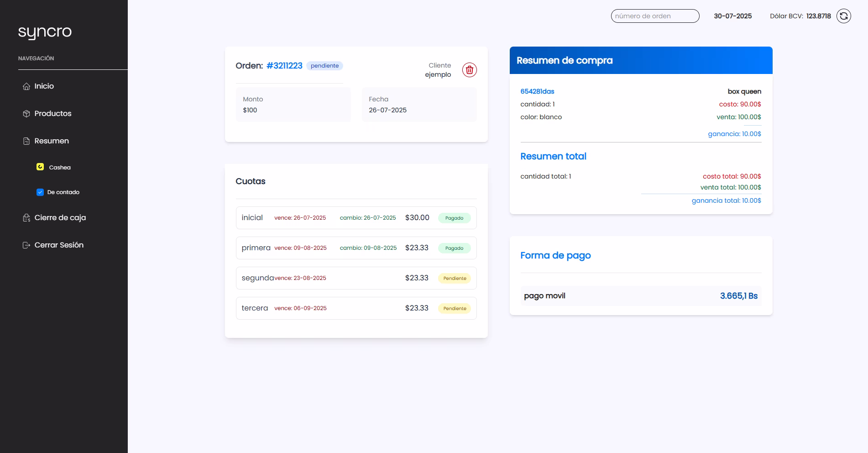This screenshot has width=868, height=453.
Task: Click vence: 23-08-2025 date
Action: coord(300,278)
